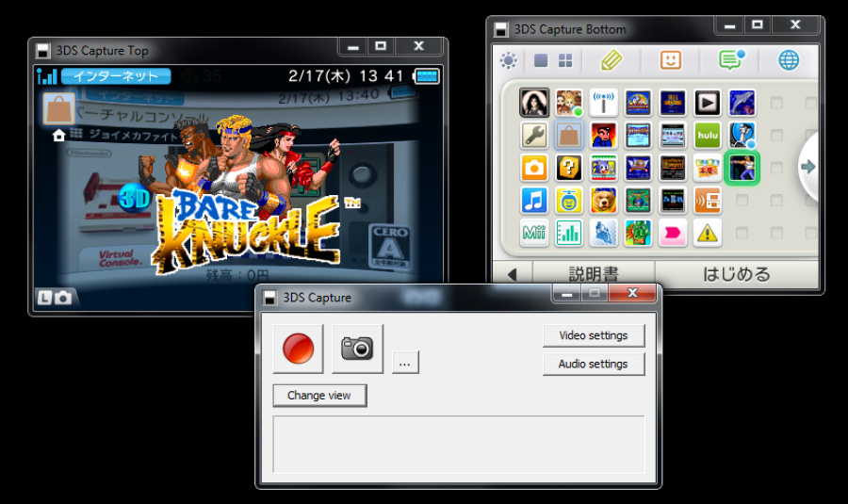The height and width of the screenshot is (504, 848).
Task: Open the yellow question block icon
Action: point(569,168)
